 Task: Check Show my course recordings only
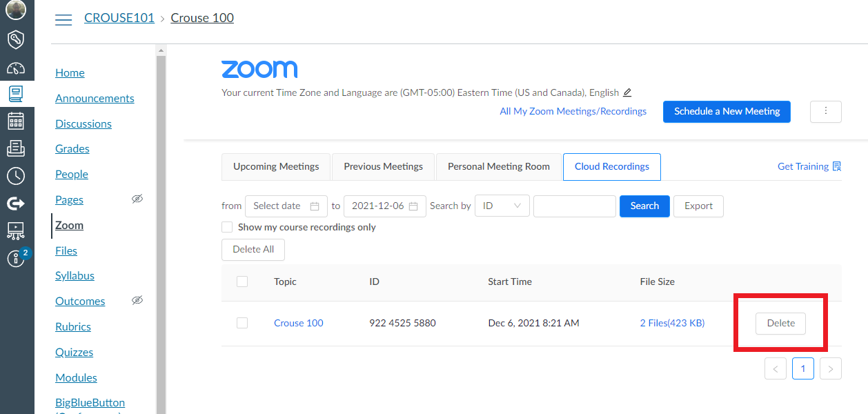tap(227, 227)
